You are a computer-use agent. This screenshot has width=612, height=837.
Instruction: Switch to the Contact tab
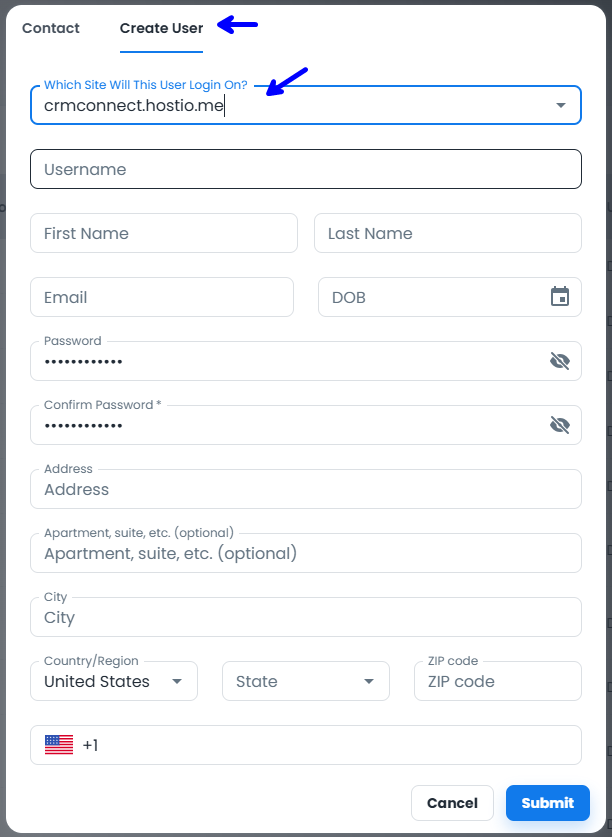51,28
